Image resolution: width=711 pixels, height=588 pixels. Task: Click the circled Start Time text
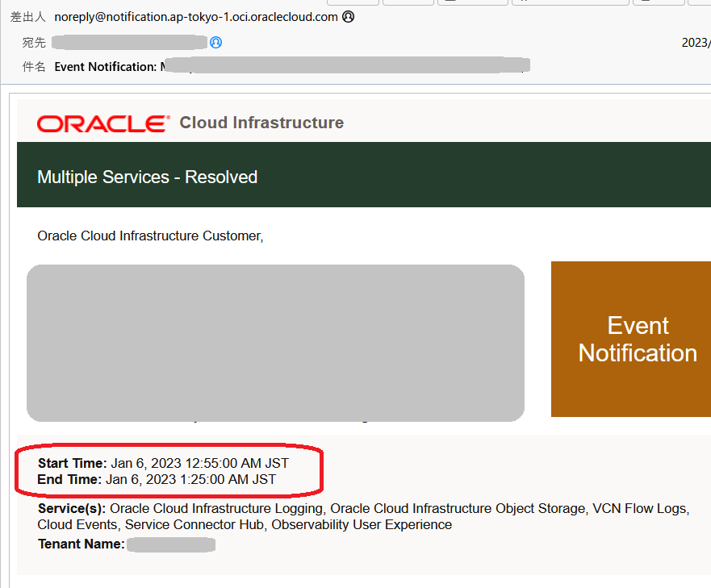point(161,463)
